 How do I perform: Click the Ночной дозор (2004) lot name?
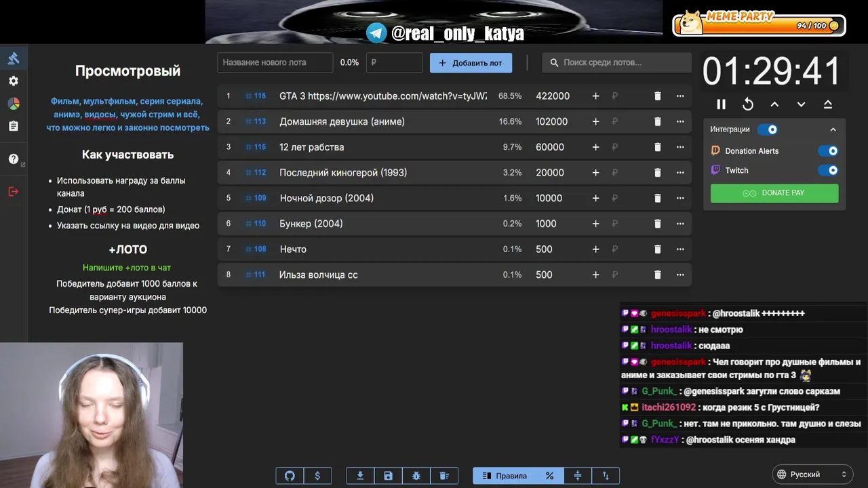(x=327, y=198)
